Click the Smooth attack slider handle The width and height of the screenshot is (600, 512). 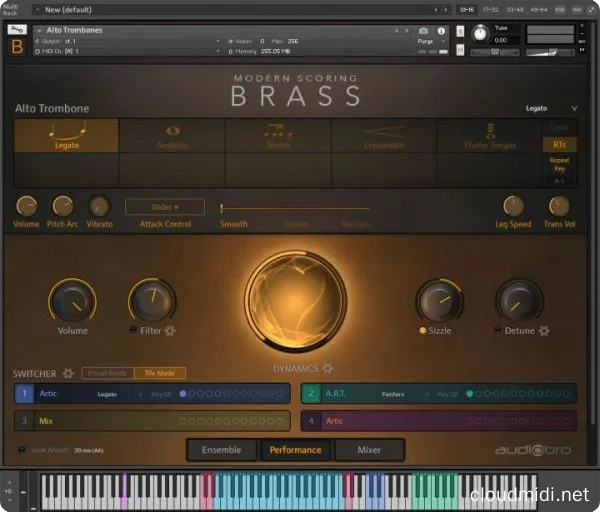coord(221,208)
